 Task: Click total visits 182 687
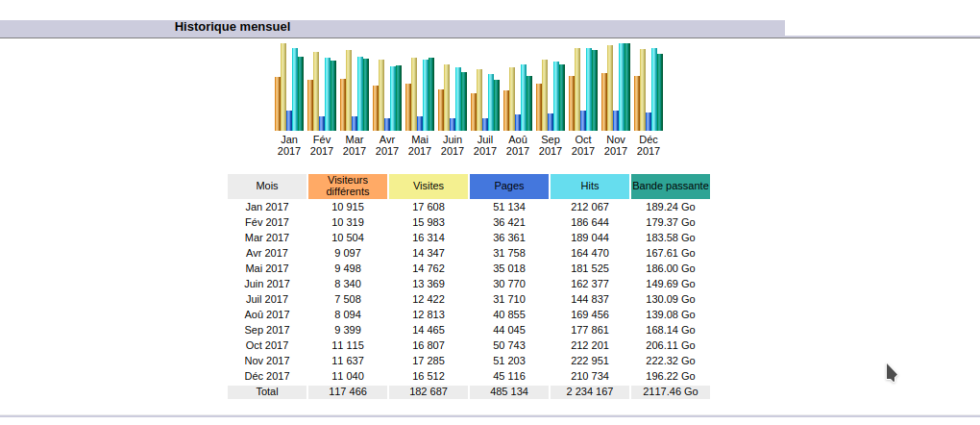429,391
